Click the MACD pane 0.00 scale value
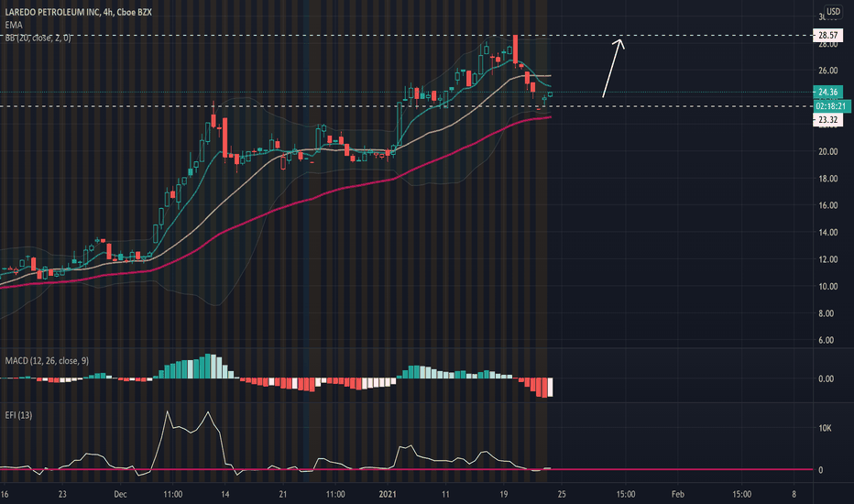This screenshot has width=854, height=504. (826, 378)
